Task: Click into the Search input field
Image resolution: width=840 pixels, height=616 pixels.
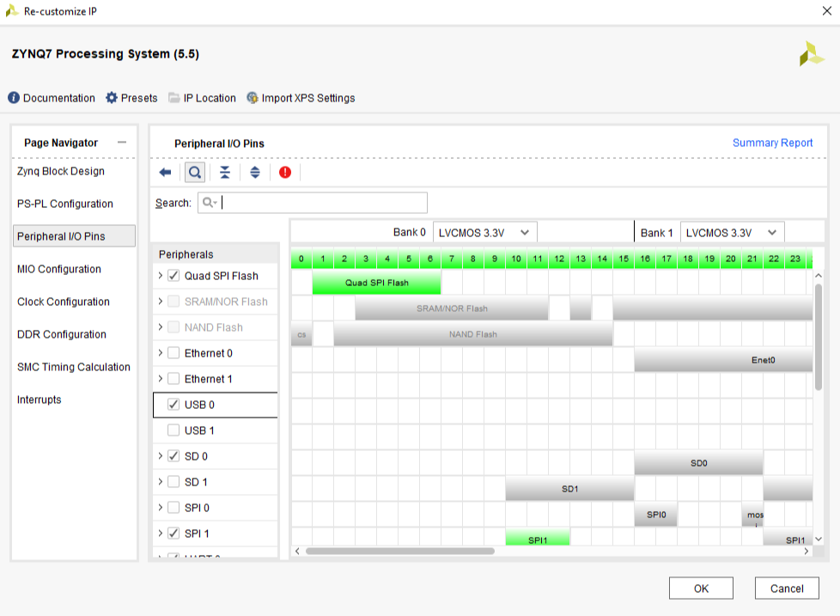Action: point(313,203)
